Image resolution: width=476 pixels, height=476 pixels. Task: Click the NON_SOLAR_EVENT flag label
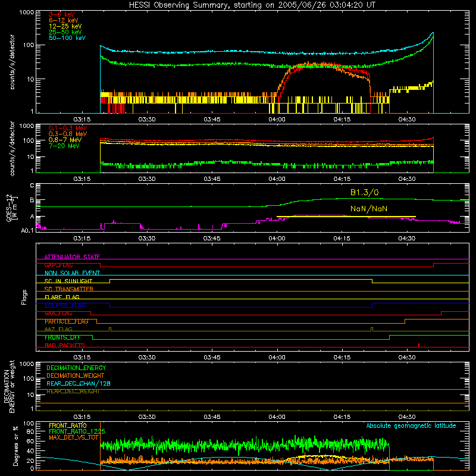tap(72, 273)
